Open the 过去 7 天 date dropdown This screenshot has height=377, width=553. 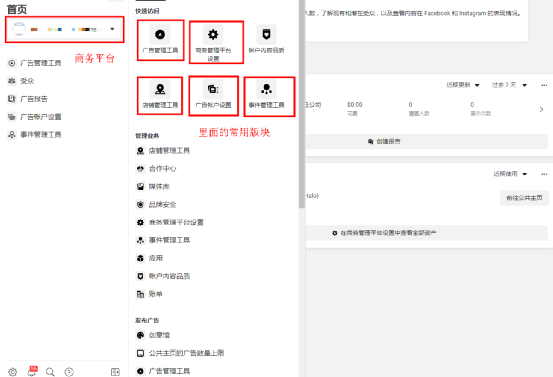point(509,85)
